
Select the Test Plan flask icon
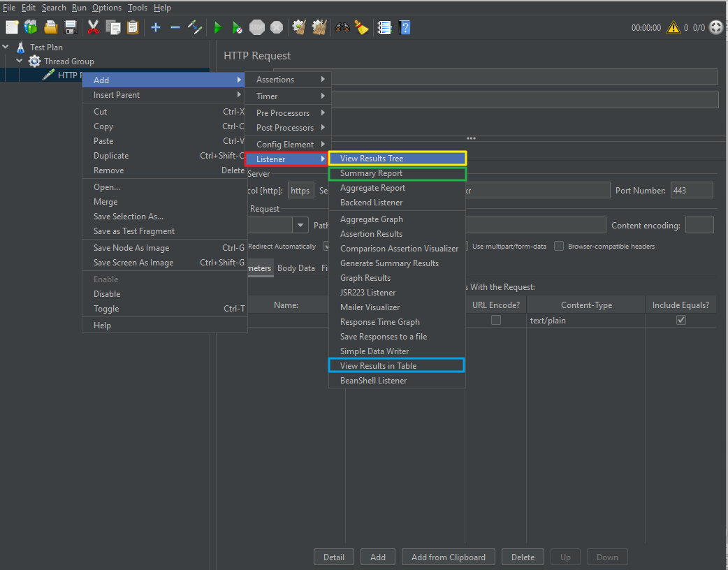click(20, 47)
